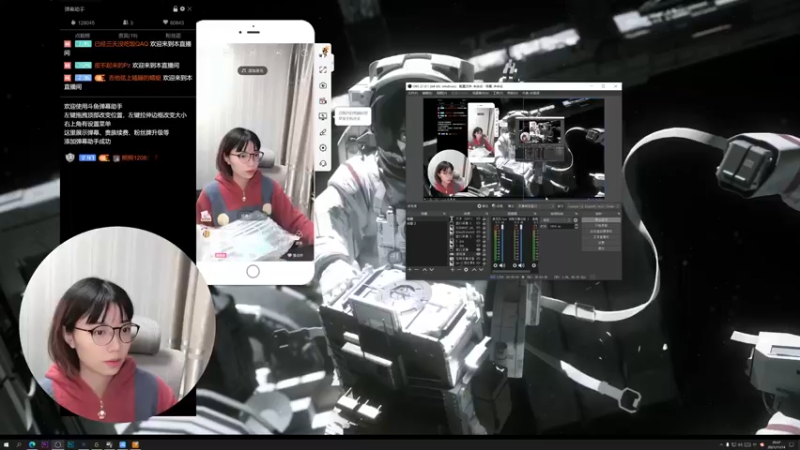Image resolution: width=800 pixels, height=450 pixels.
Task: Adjust first mixer channel volume slider
Action: [503, 243]
